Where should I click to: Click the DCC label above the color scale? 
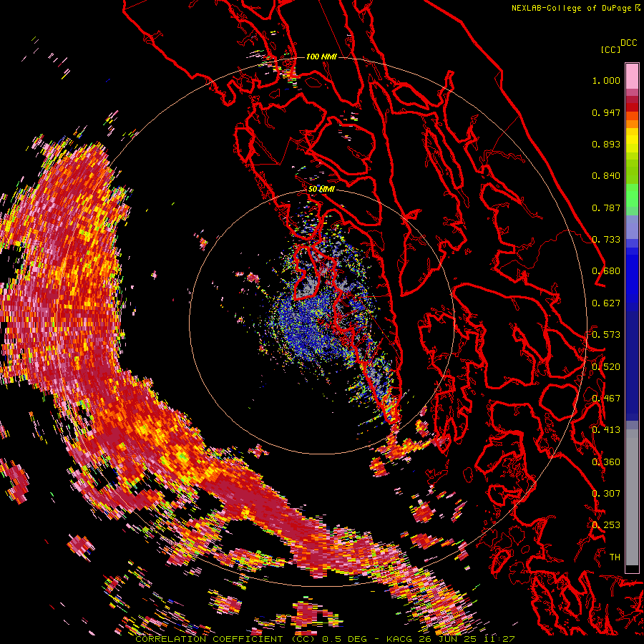tap(628, 43)
